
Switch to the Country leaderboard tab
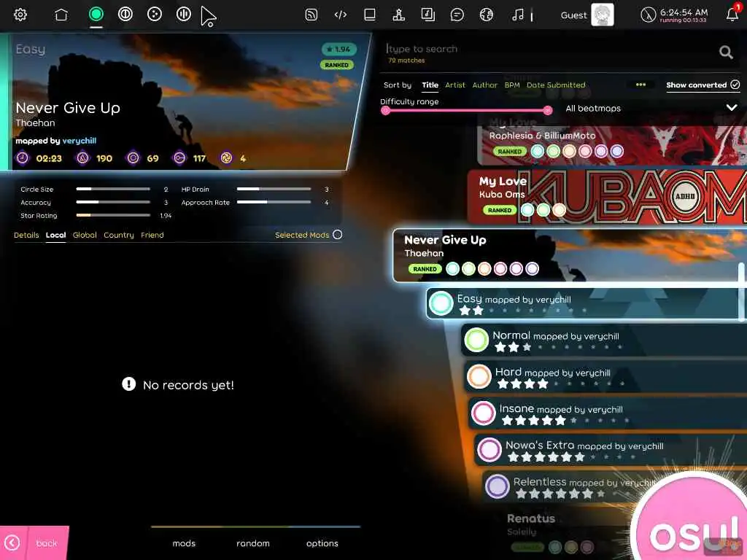[119, 236]
